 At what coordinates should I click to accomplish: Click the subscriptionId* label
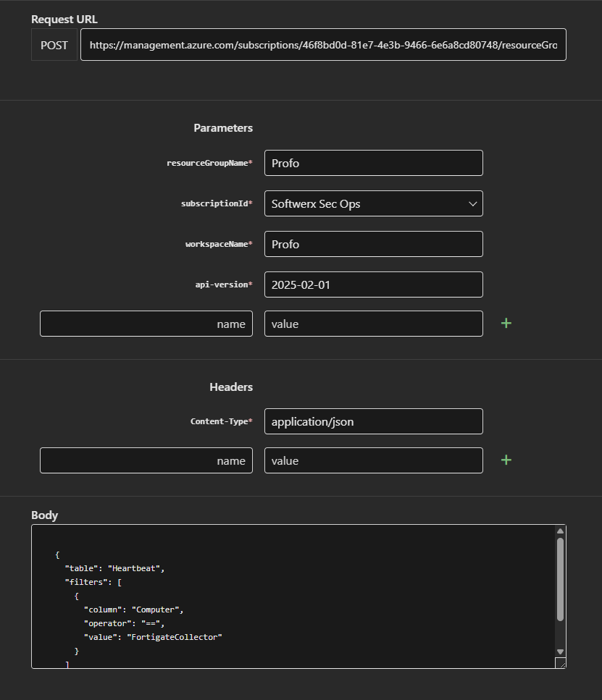[x=217, y=203]
